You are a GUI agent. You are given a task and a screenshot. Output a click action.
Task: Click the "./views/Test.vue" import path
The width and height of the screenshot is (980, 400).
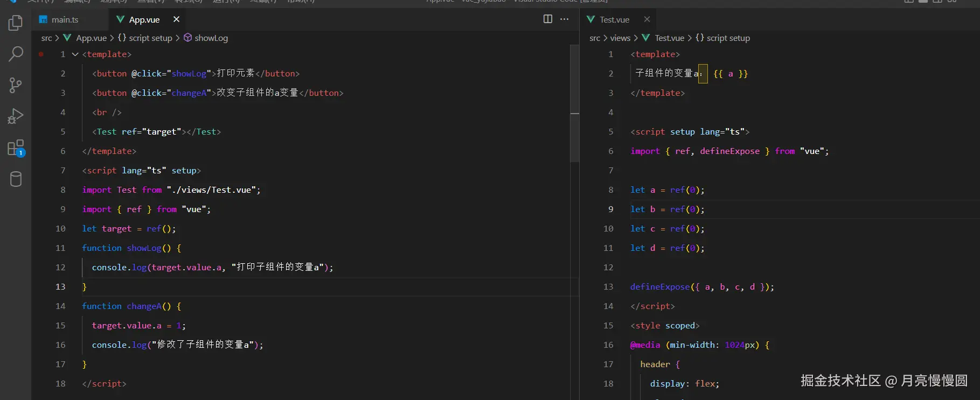click(x=211, y=190)
